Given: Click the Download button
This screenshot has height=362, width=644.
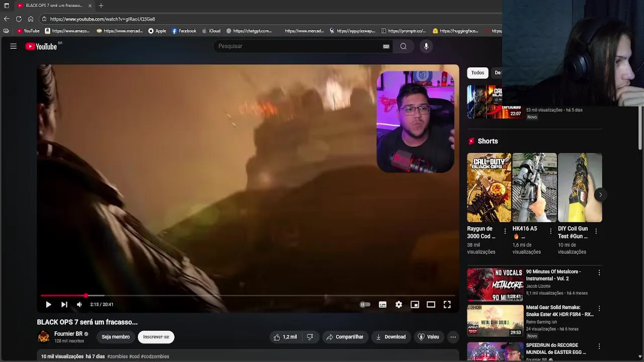Looking at the screenshot, I should pyautogui.click(x=391, y=337).
